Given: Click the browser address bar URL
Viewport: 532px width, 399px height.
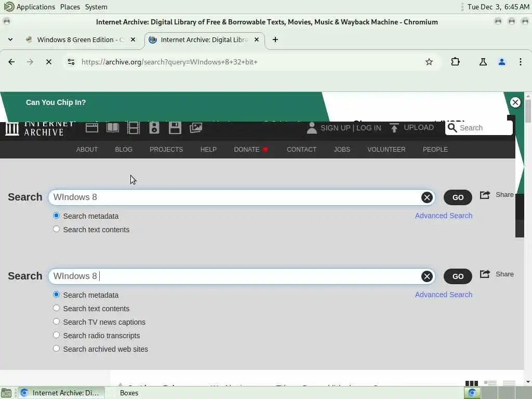Looking at the screenshot, I should (x=170, y=62).
